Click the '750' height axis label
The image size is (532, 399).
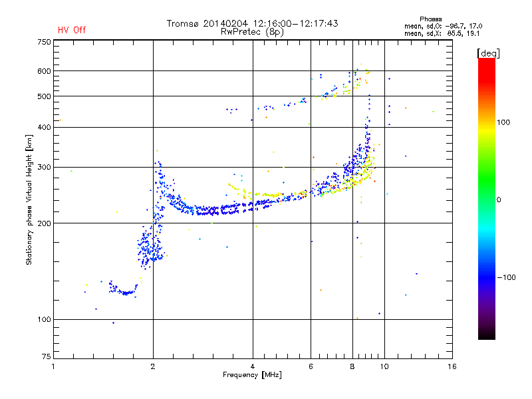coord(44,42)
